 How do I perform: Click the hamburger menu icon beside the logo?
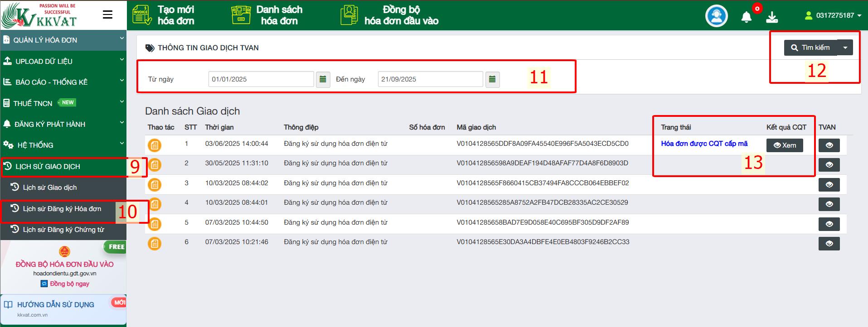click(x=107, y=15)
